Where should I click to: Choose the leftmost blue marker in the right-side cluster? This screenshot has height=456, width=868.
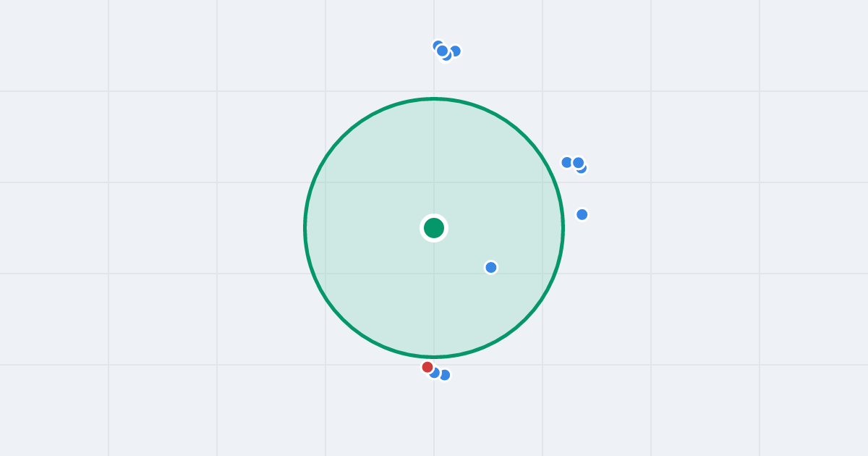click(x=567, y=162)
